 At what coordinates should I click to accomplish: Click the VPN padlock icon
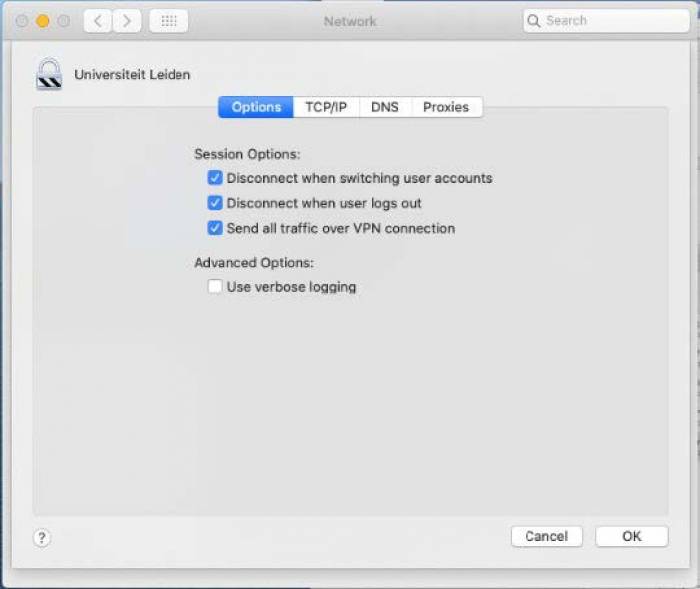[x=49, y=75]
